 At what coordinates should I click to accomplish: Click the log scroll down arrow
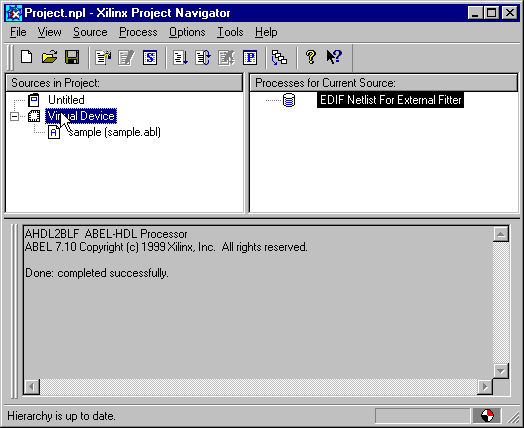(501, 371)
